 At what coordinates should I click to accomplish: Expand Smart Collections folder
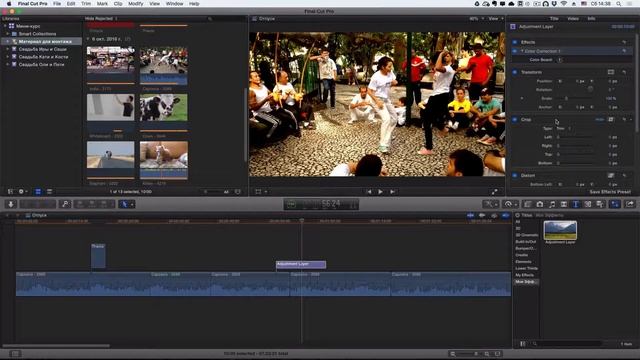click(x=7, y=34)
